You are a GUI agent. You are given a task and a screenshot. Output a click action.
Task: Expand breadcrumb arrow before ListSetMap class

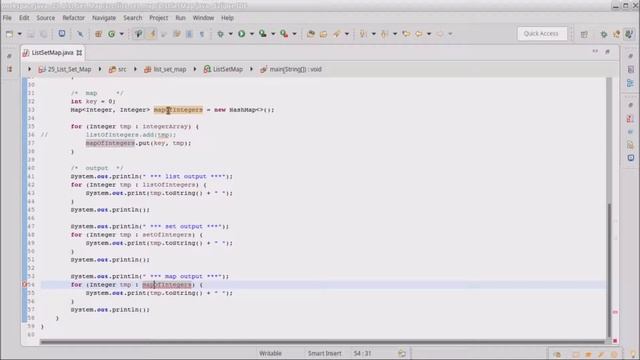click(x=195, y=69)
